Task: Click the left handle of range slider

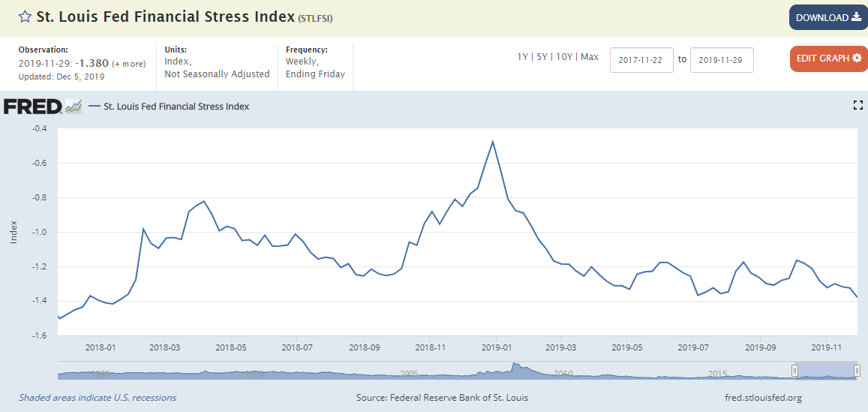Action: pos(795,371)
